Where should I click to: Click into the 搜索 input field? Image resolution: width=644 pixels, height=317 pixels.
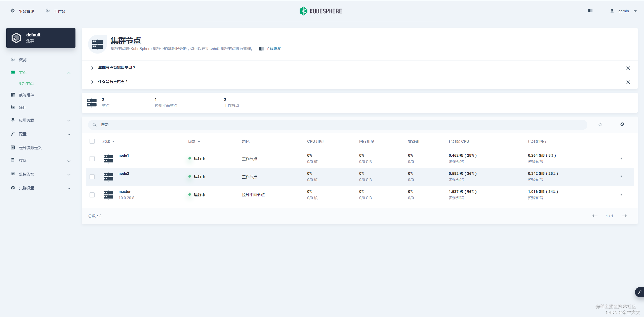(337, 125)
